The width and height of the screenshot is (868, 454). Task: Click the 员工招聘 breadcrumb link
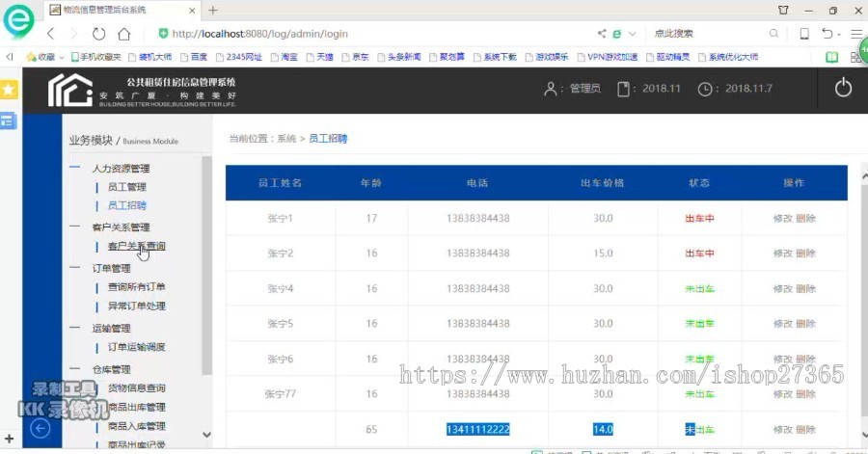point(328,139)
